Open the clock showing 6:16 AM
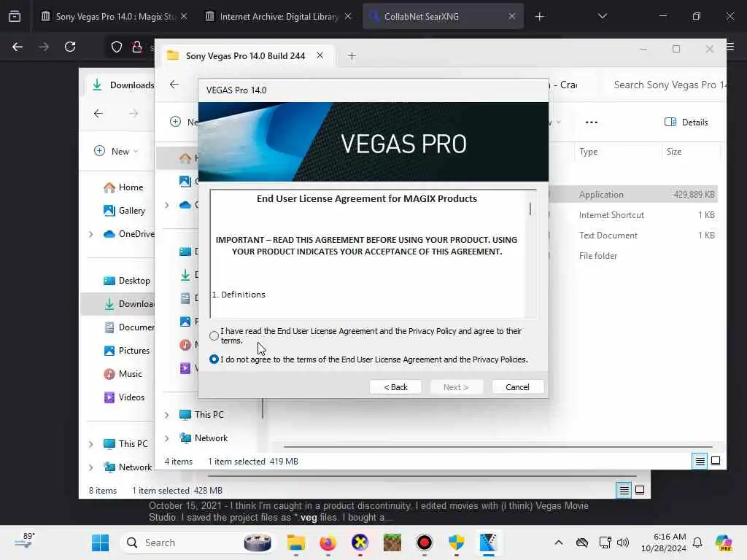 pos(663,542)
